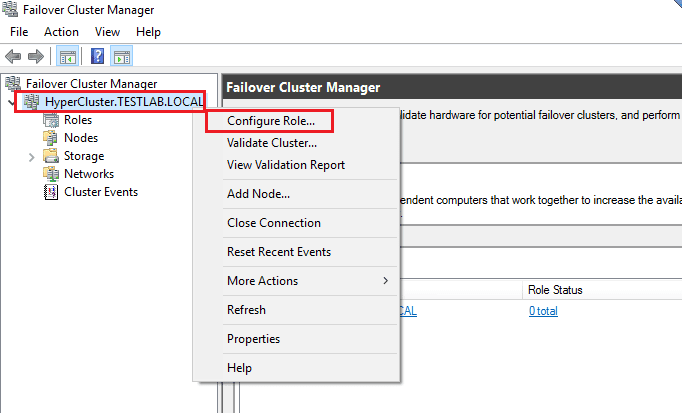This screenshot has width=682, height=413.
Task: Open the Help question-mark toolbar icon
Action: click(x=97, y=56)
